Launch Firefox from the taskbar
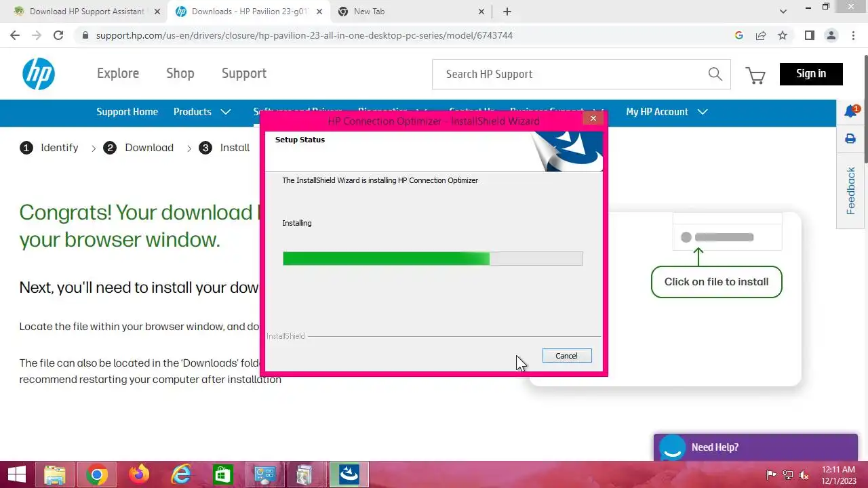Screen dimensions: 868x488 pos(139,474)
